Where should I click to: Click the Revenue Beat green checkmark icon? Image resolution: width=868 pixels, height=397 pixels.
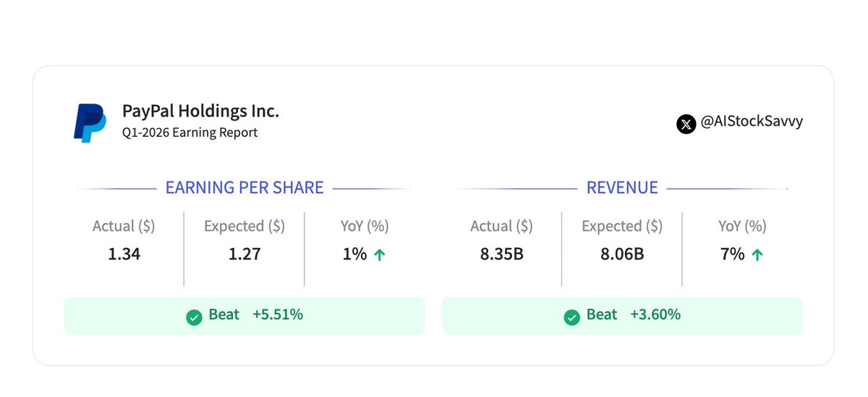pos(571,317)
